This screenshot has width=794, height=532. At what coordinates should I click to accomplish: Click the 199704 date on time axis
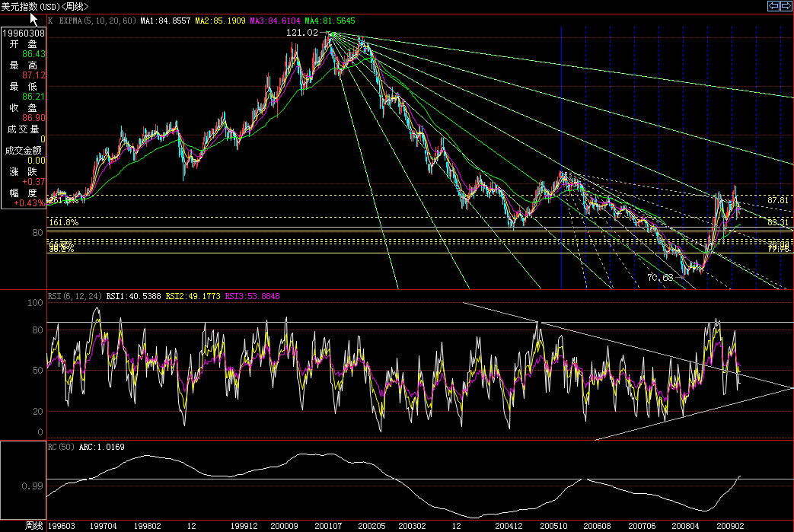pos(104,526)
